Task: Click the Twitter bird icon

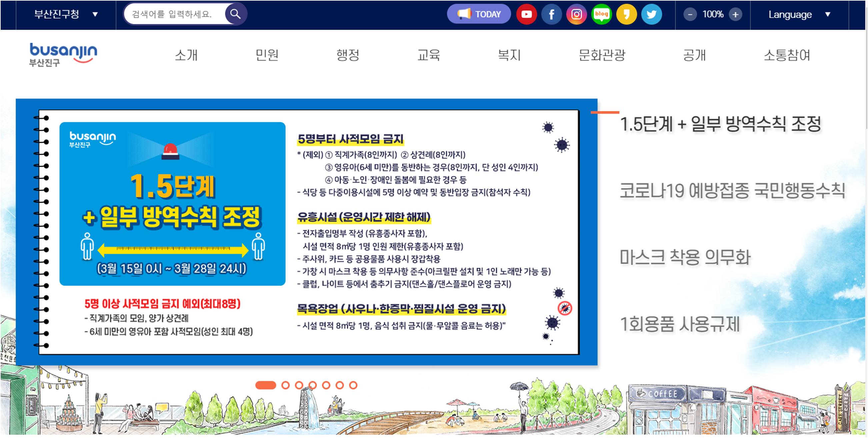Action: pos(651,14)
